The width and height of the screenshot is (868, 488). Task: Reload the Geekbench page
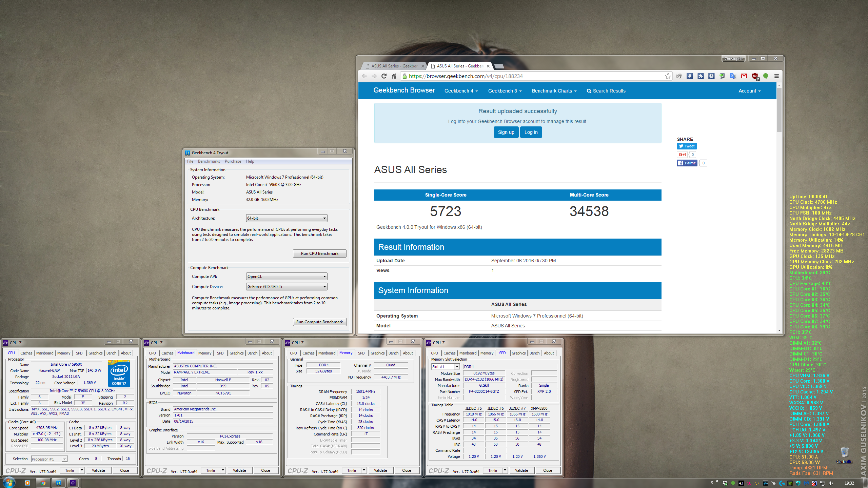click(384, 76)
